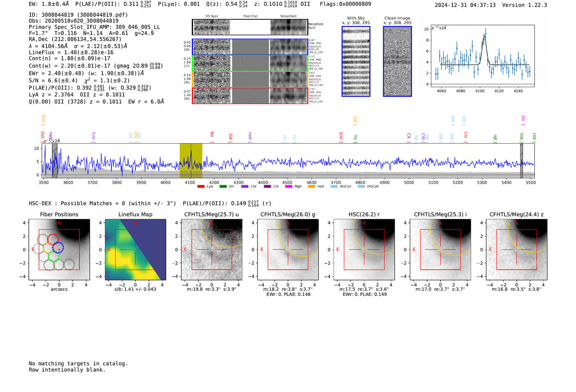Open the CFHTLS/Meg(25.3) i image
576x392 pixels.
[440, 249]
